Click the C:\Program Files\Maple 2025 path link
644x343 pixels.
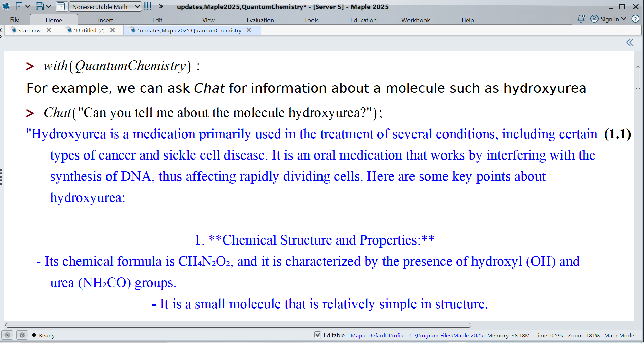click(x=446, y=335)
